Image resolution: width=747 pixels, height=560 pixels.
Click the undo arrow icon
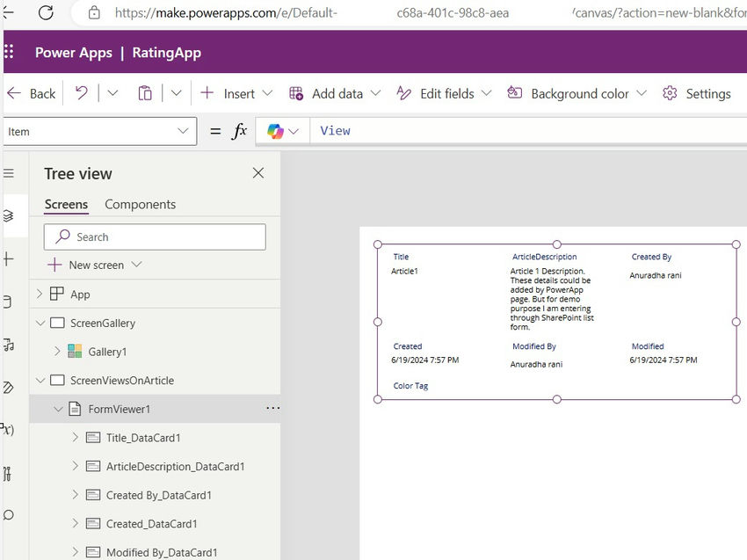tap(83, 93)
